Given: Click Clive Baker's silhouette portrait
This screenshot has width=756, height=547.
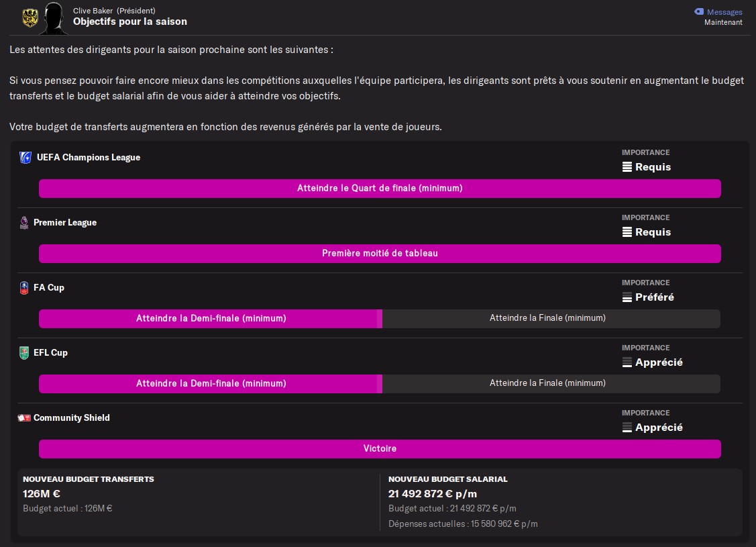Looking at the screenshot, I should tap(54, 18).
